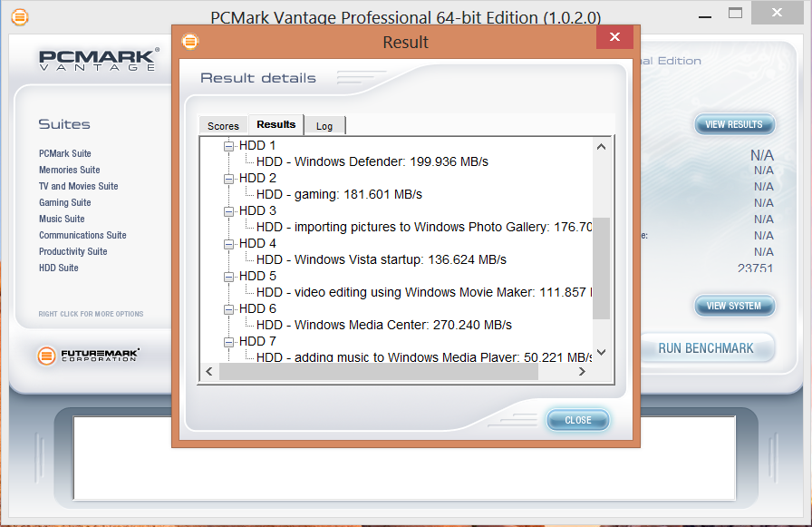The height and width of the screenshot is (527, 812).
Task: Select Gaming Suite in sidebar
Action: (x=65, y=202)
